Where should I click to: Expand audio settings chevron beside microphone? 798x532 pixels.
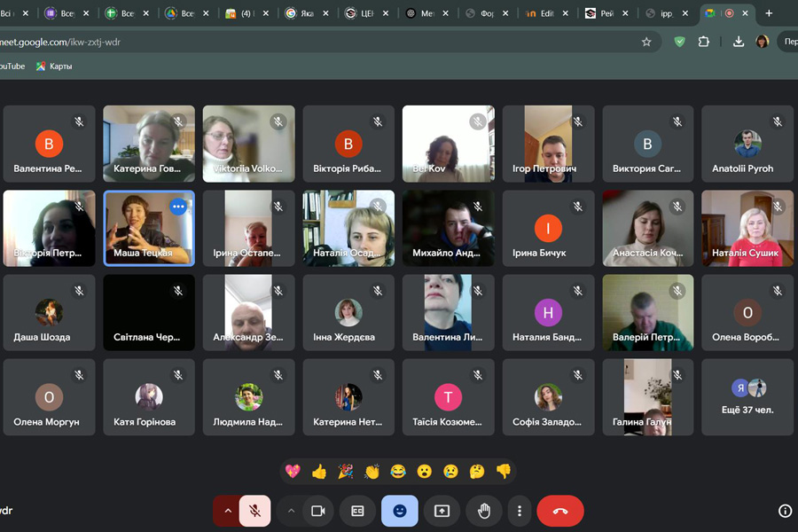(228, 511)
